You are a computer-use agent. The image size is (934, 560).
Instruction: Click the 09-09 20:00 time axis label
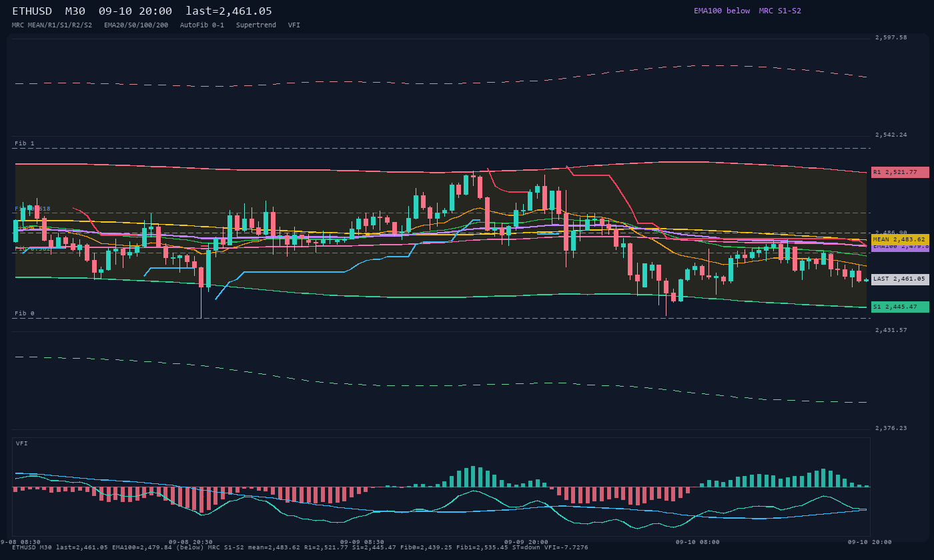click(x=526, y=542)
